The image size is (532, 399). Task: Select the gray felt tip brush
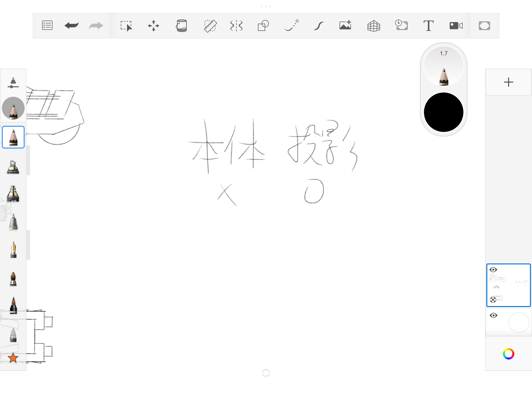point(13,335)
